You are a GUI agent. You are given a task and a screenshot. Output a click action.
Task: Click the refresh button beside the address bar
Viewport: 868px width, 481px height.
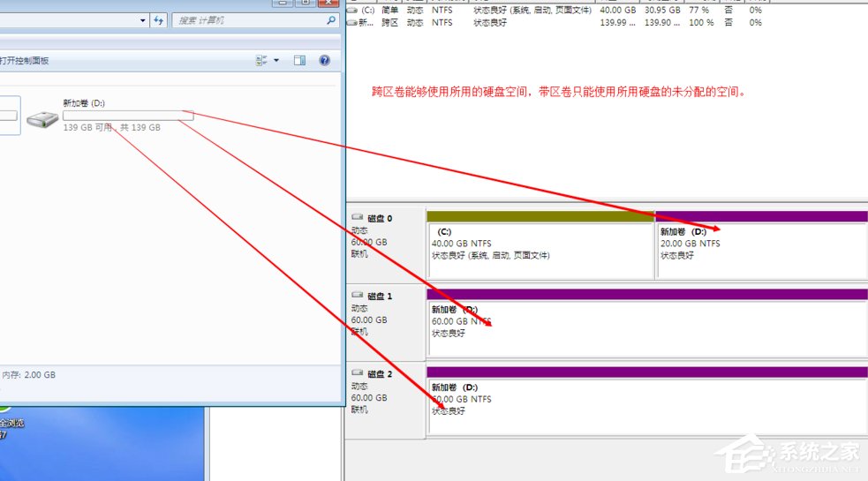(x=159, y=20)
